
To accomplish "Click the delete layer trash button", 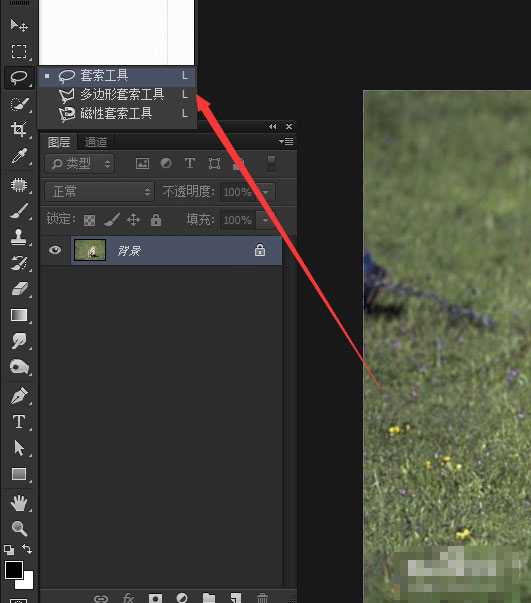I will 262,598.
